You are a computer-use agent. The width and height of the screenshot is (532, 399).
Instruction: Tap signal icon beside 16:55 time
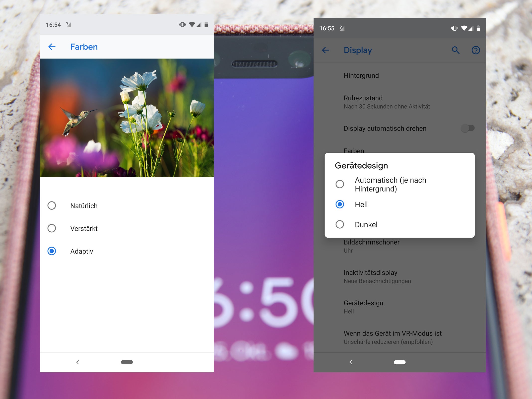342,28
